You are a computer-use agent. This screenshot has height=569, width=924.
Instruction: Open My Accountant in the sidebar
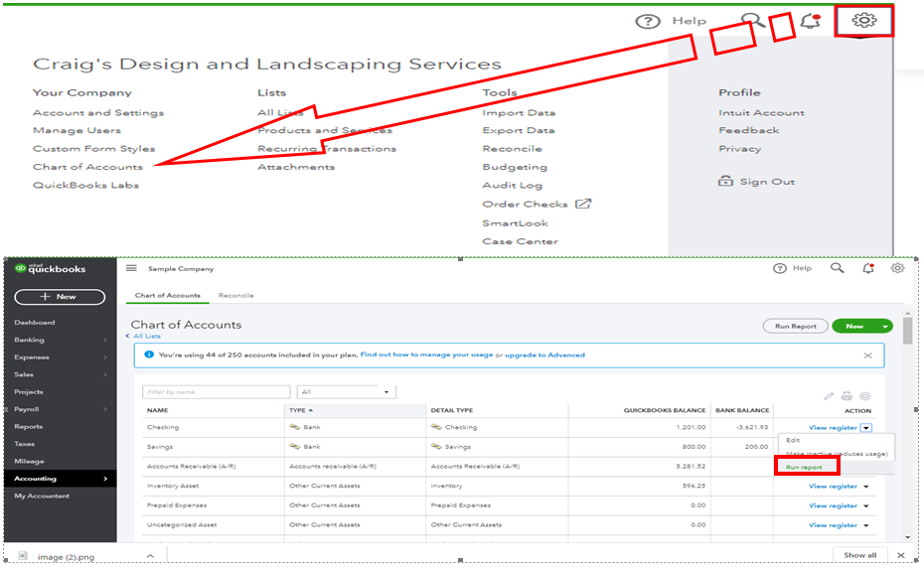[x=42, y=496]
